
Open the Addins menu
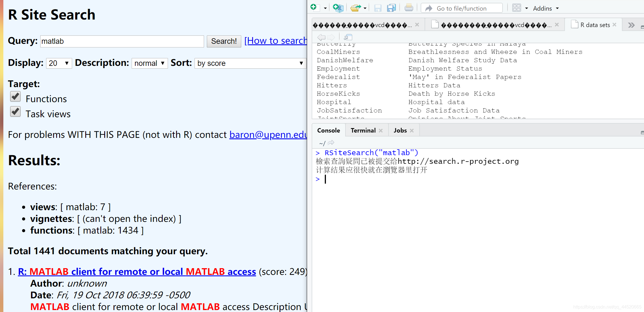(546, 8)
